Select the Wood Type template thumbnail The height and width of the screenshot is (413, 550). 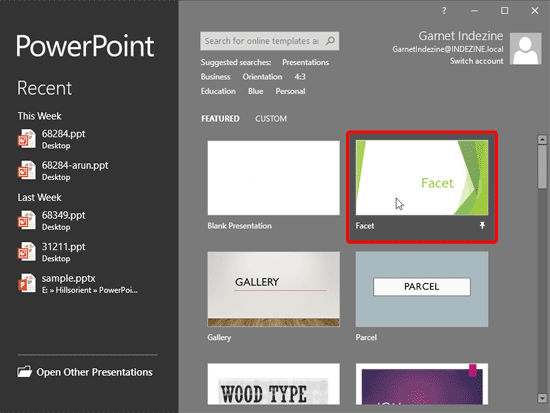click(x=273, y=384)
